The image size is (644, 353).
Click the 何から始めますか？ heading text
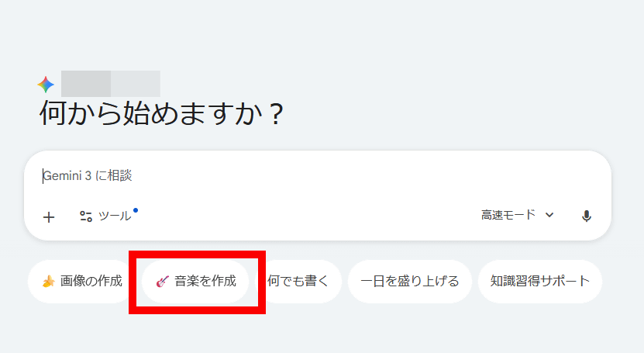[161, 113]
